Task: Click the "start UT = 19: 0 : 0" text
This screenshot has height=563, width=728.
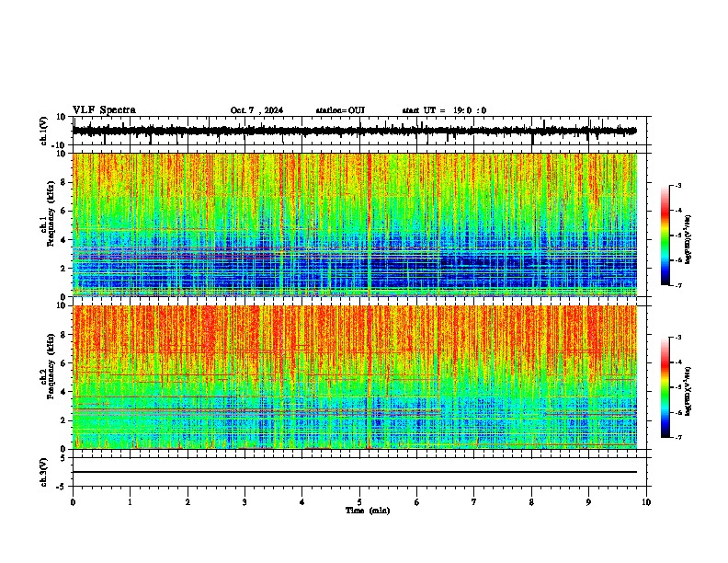Action: (x=444, y=110)
